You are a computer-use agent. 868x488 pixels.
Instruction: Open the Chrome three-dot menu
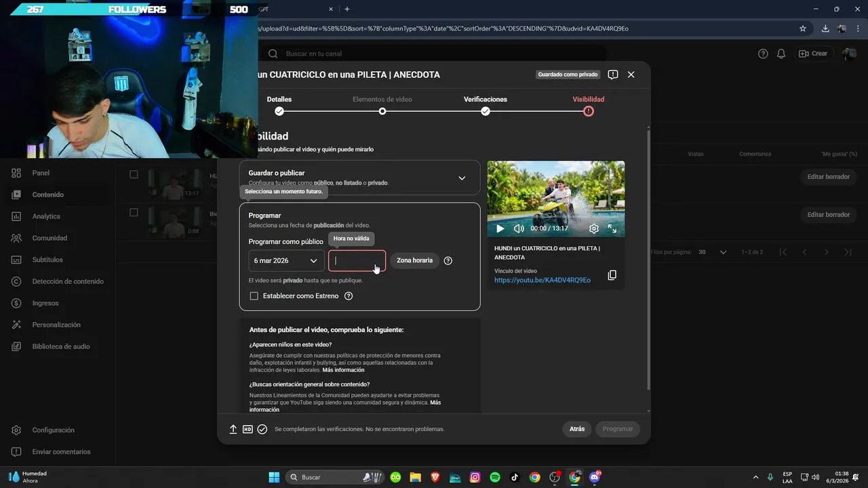pos(858,28)
